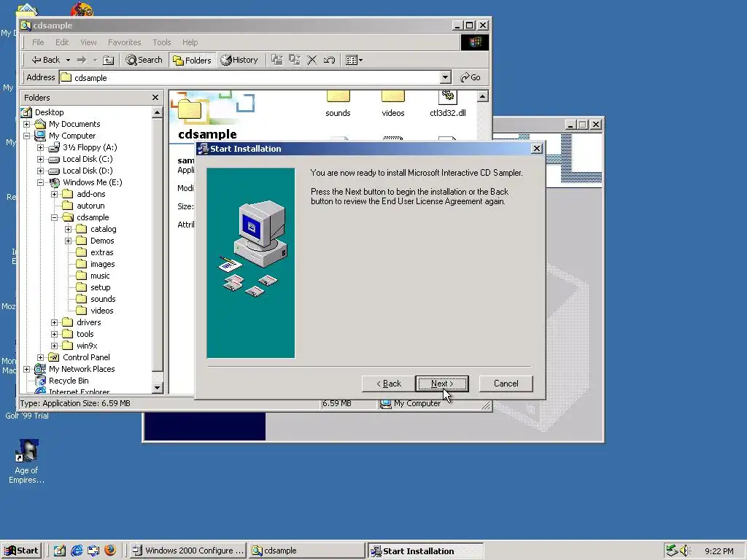The width and height of the screenshot is (747, 560).
Task: Click the Go button
Action: point(471,77)
